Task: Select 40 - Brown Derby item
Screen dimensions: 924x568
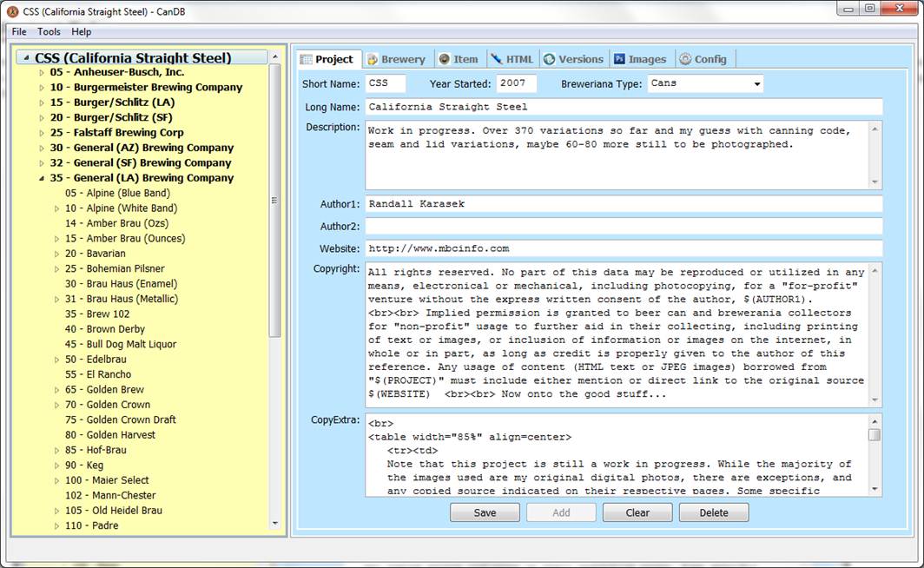Action: pos(105,329)
